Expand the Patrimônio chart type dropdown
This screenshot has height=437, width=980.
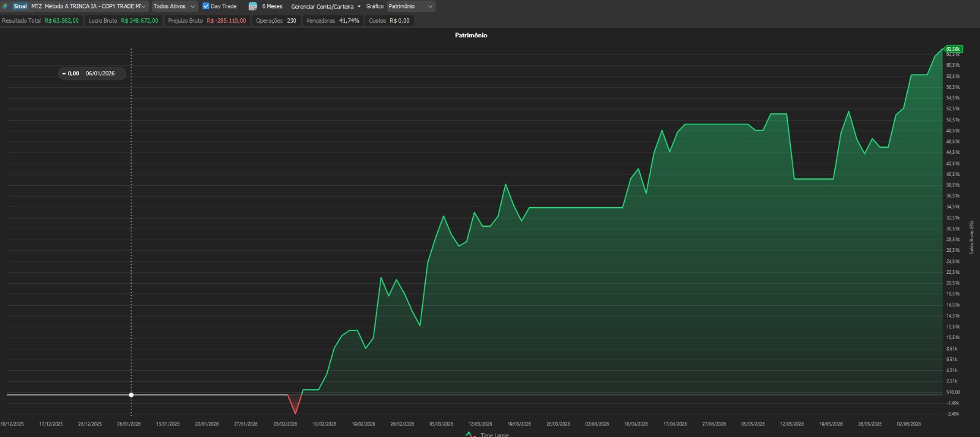coord(411,6)
